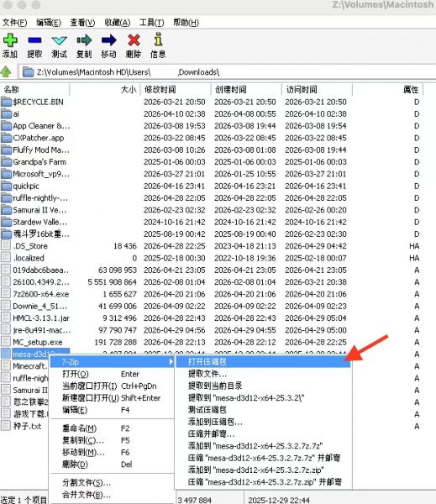The width and height of the screenshot is (436, 504).
Task: Choose 分割文件(S)... in the context menu
Action: point(113,482)
